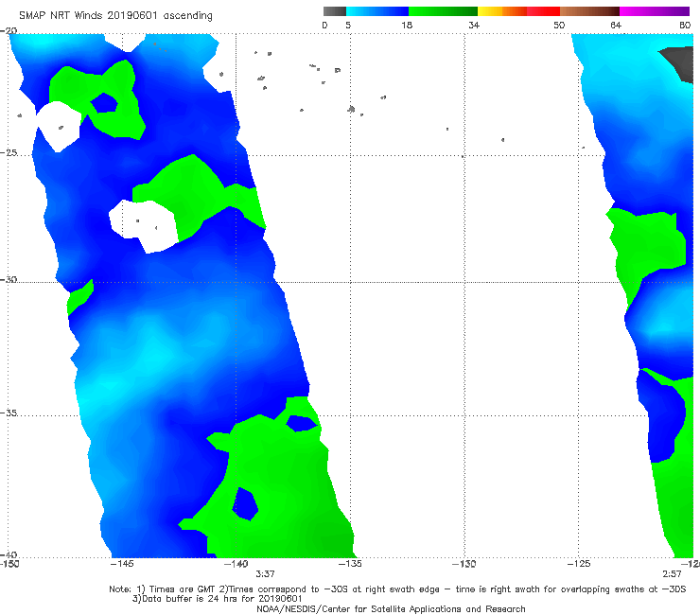Image resolution: width=700 pixels, height=615 pixels.
Task: Click the longitude label '-145' on the bottom axis
Action: [x=122, y=564]
